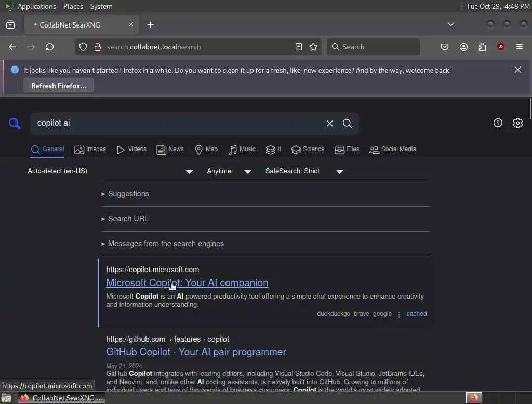Click the copilot ai search input field

[x=178, y=123]
